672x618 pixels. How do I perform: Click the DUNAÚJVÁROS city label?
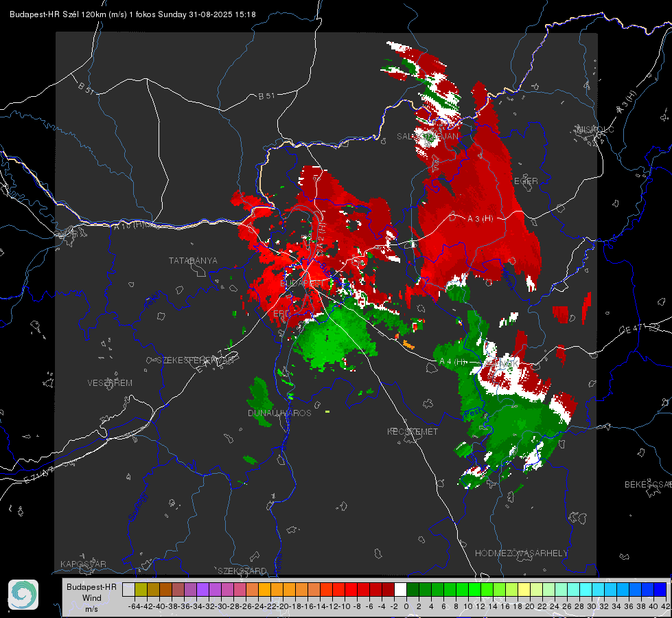tap(279, 413)
